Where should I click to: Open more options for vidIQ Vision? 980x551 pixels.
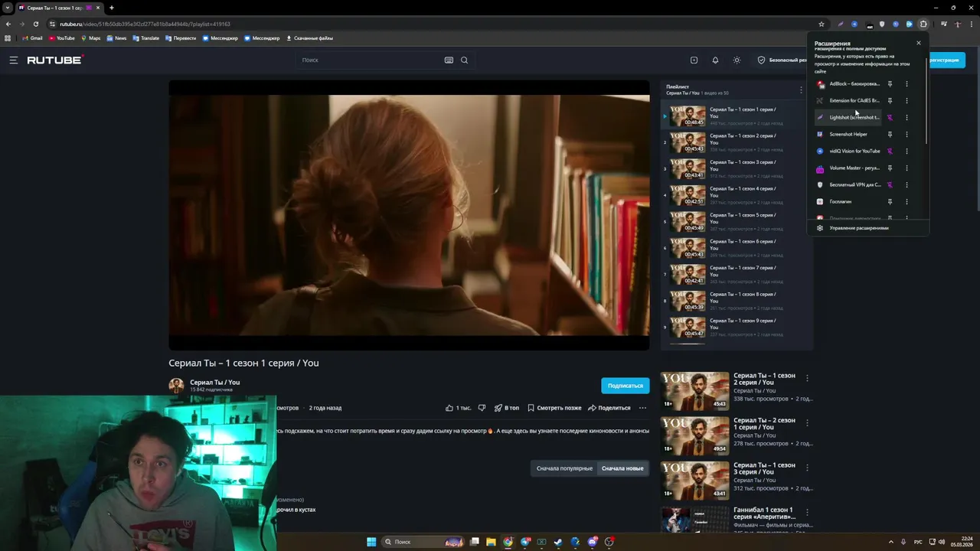906,152
